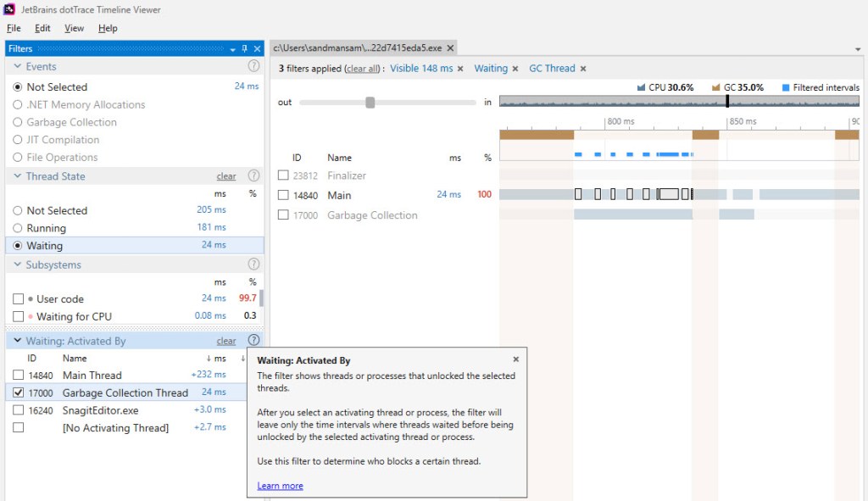This screenshot has width=868, height=501.
Task: Collapse the Events filter section
Action: 17,66
